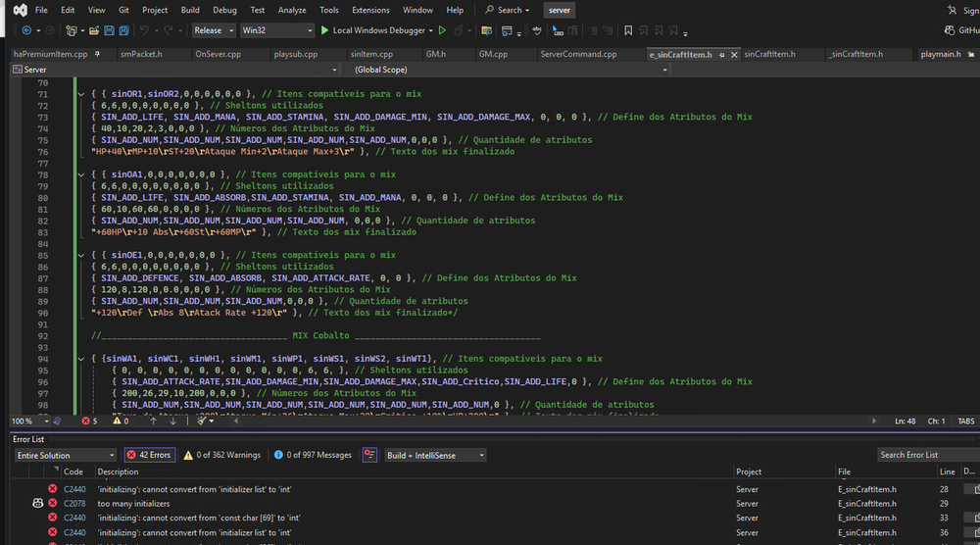Click the horizontal scrollbar right arrow in editor
Viewport: 980px width, 545px height.
tap(874, 421)
